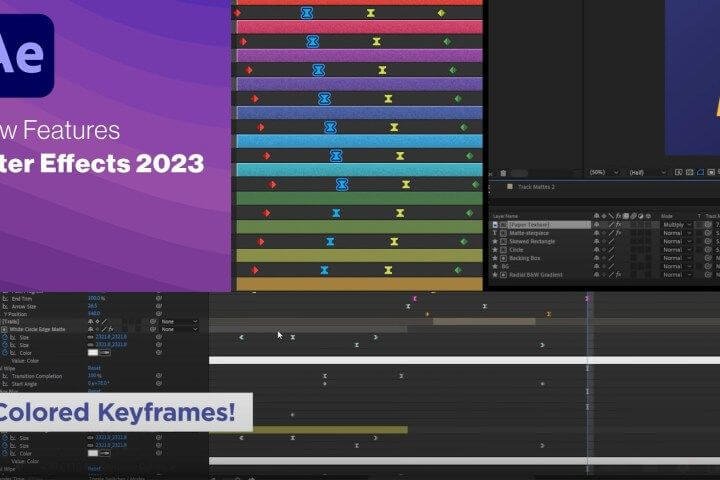Toggle shy switch on Matte-sequence layer
720x480 pixels.
click(596, 233)
